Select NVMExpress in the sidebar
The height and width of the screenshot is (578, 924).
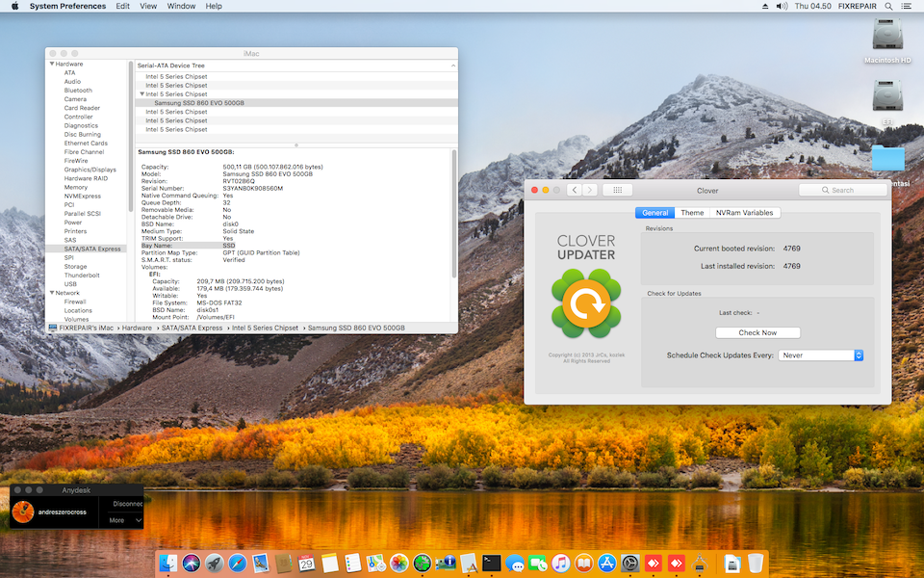83,196
